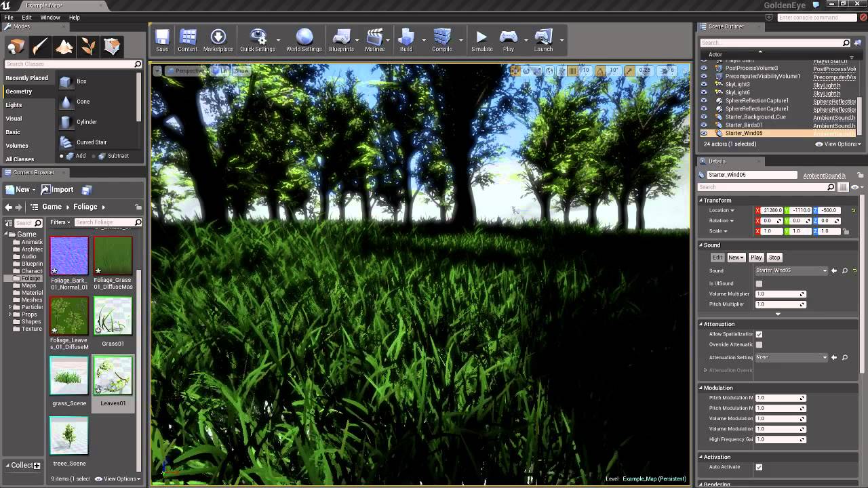
Task: Click the Simulate toolbar icon
Action: [x=481, y=41]
